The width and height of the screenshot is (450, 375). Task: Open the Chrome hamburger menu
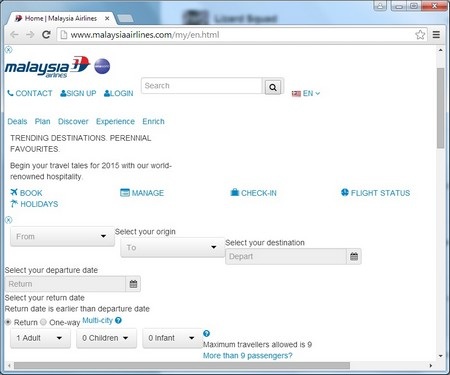point(436,35)
